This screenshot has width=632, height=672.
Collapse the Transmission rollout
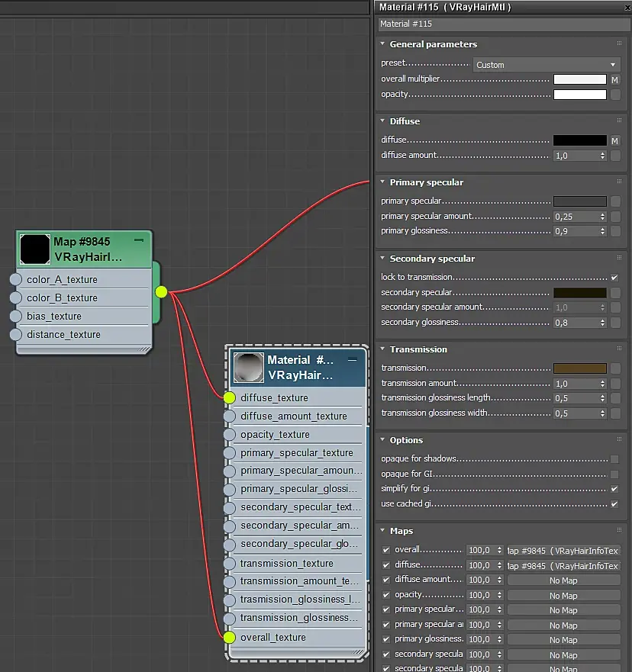click(382, 349)
